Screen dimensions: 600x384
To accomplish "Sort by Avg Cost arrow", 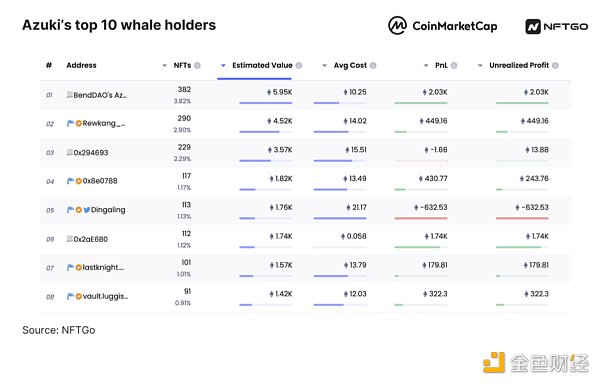I will point(324,65).
